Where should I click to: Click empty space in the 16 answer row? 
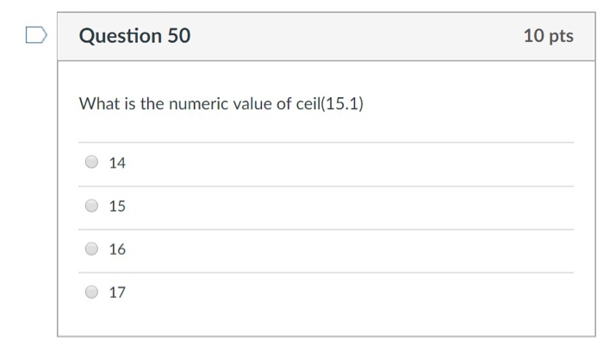pyautogui.click(x=345, y=250)
